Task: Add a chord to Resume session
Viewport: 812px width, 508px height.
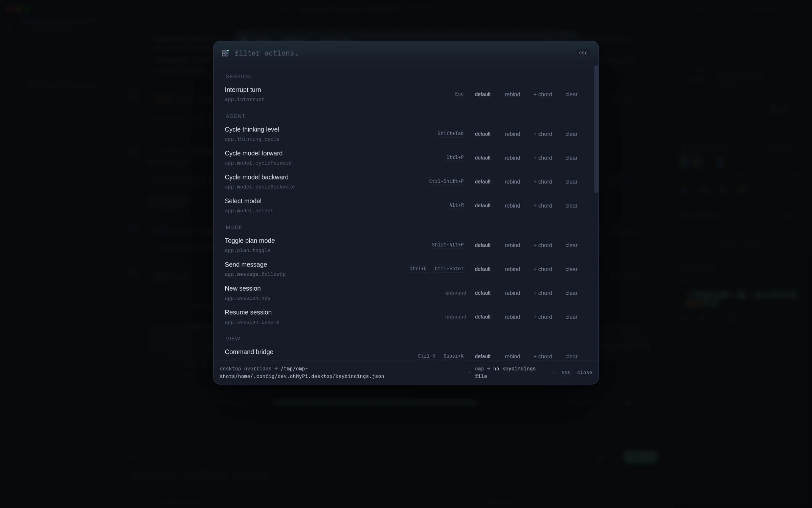Action: point(543,317)
